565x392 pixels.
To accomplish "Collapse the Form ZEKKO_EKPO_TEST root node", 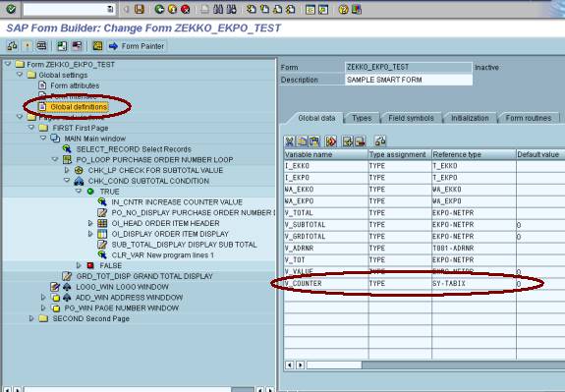I will pos(8,64).
